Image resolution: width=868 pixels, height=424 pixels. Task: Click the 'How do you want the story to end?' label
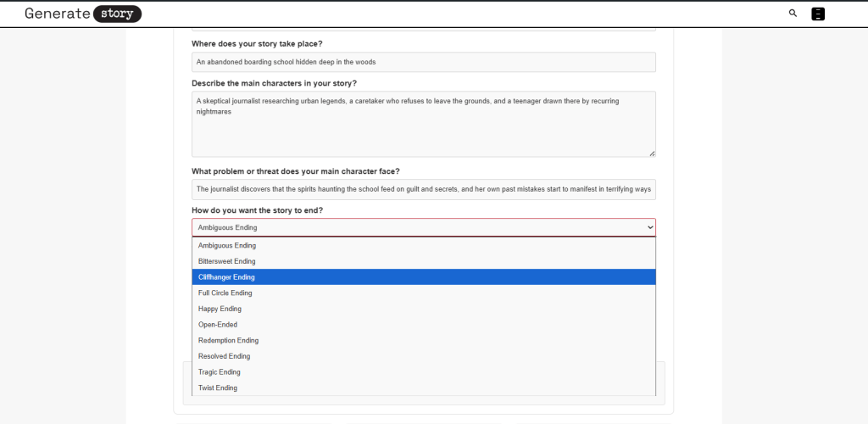tap(257, 210)
